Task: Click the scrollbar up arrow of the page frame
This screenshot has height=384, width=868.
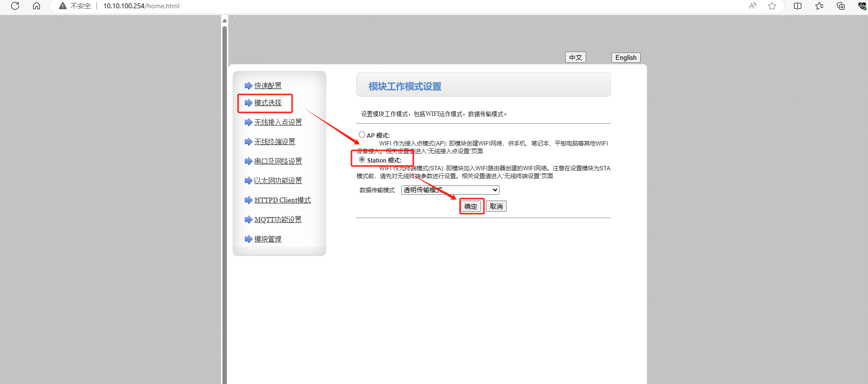Action: pos(224,20)
